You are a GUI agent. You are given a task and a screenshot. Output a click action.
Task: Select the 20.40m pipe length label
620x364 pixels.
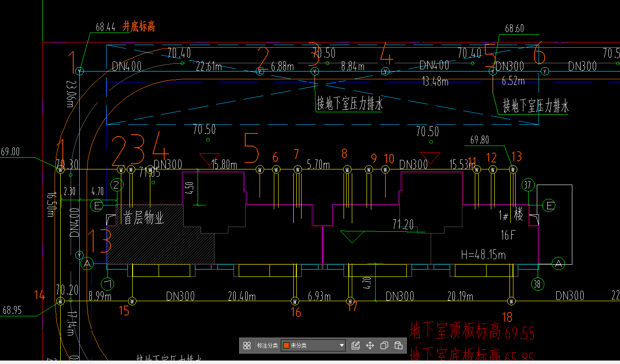tap(242, 296)
